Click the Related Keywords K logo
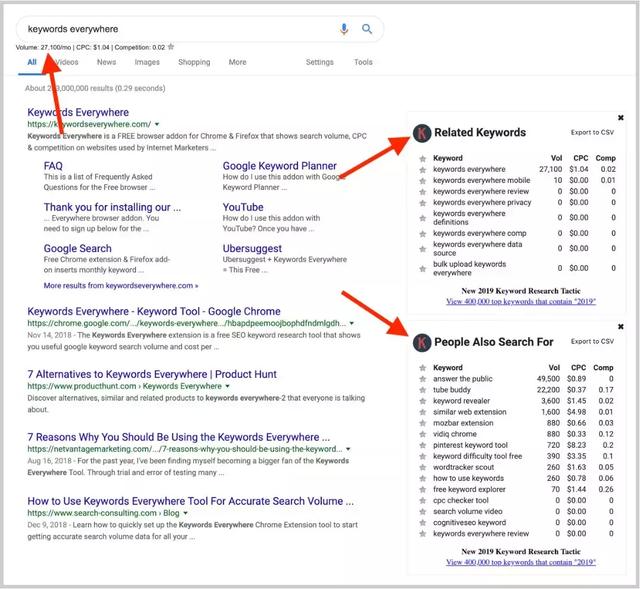This screenshot has height=589, width=640. tap(422, 133)
